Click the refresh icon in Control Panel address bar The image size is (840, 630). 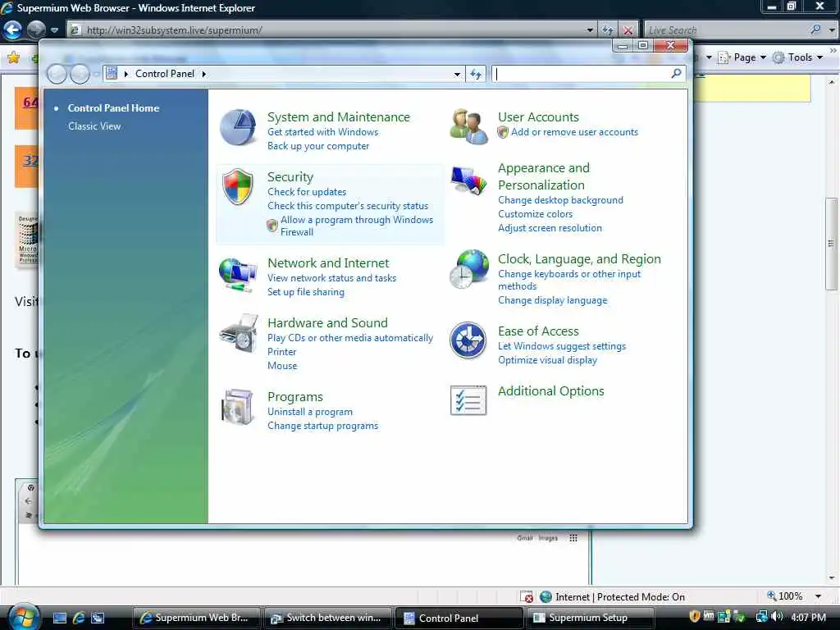click(x=476, y=74)
